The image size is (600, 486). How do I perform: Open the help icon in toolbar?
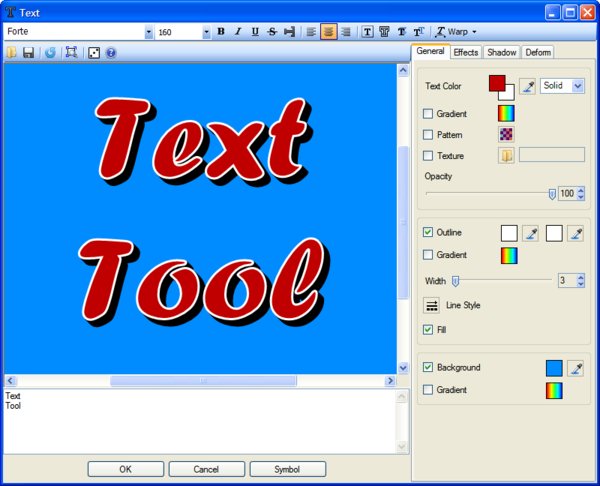point(111,52)
